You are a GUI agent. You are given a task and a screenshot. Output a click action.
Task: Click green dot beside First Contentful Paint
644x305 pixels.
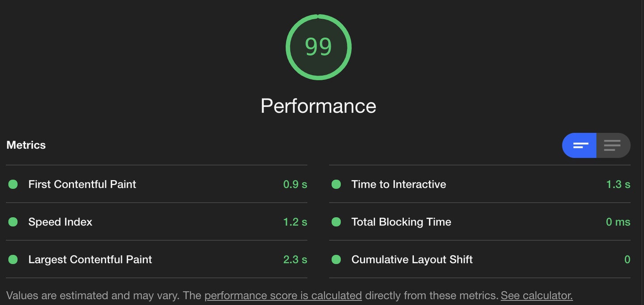click(x=13, y=184)
